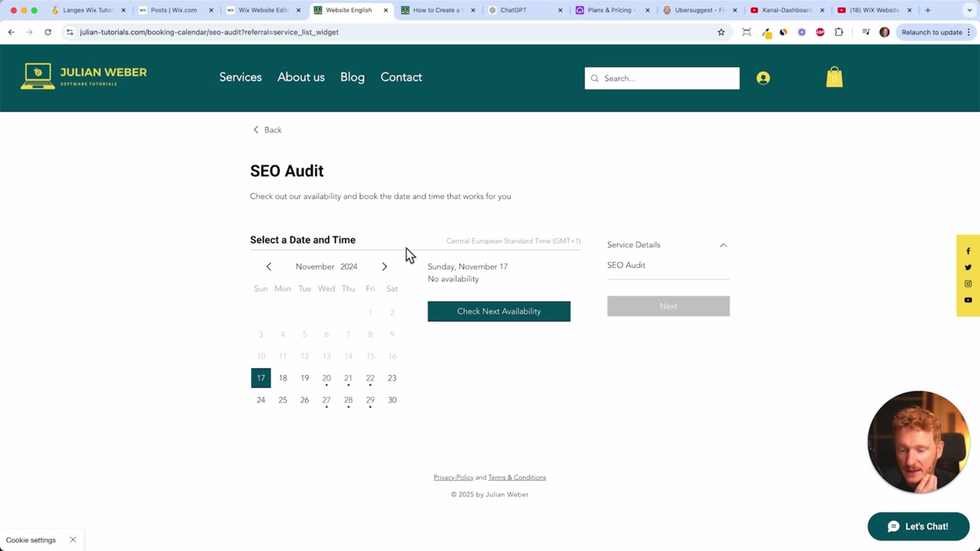
Task: Go to previous month in calendar
Action: click(269, 266)
